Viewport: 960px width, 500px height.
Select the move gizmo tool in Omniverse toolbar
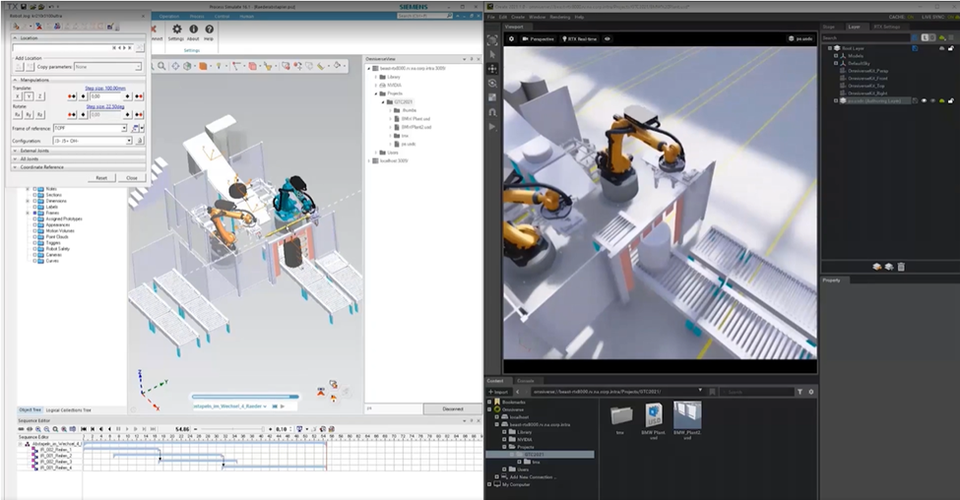tap(492, 69)
